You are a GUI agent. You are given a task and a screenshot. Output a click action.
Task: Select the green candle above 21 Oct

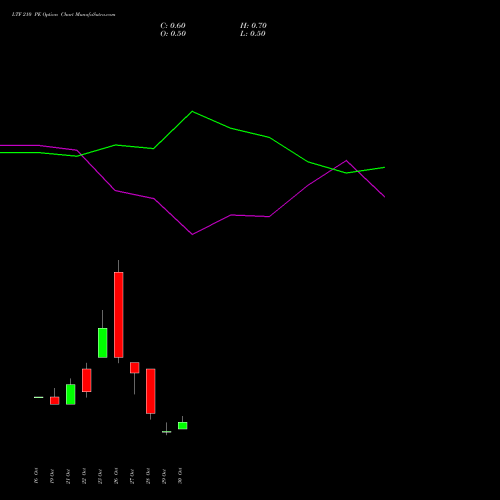tap(71, 394)
